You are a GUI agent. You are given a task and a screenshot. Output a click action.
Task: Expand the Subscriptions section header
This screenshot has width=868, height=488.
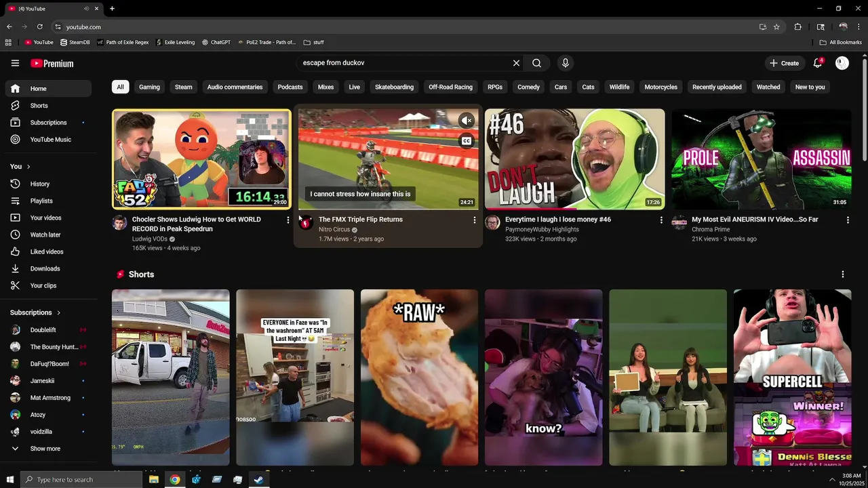35,312
